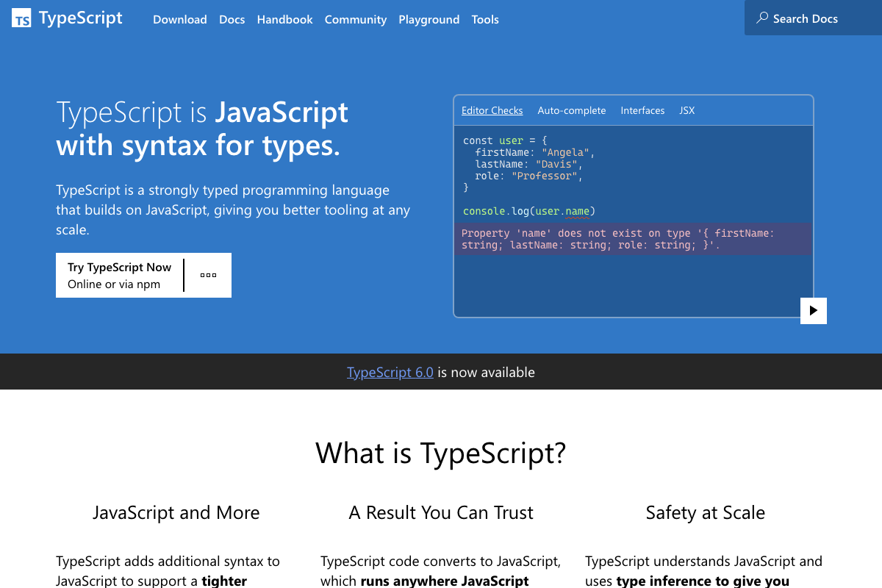Launch the Playground
The height and width of the screenshot is (588, 882).
(429, 20)
